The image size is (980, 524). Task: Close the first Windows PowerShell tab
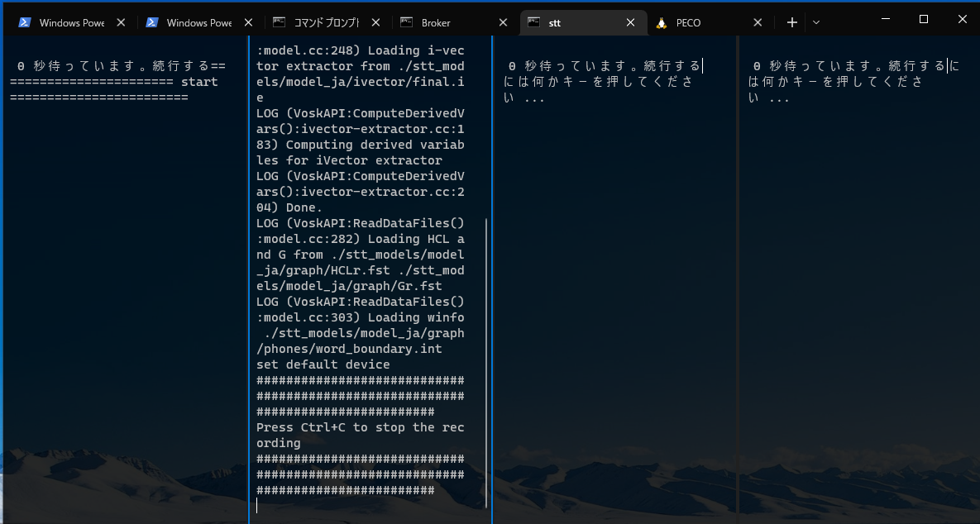[x=122, y=22]
